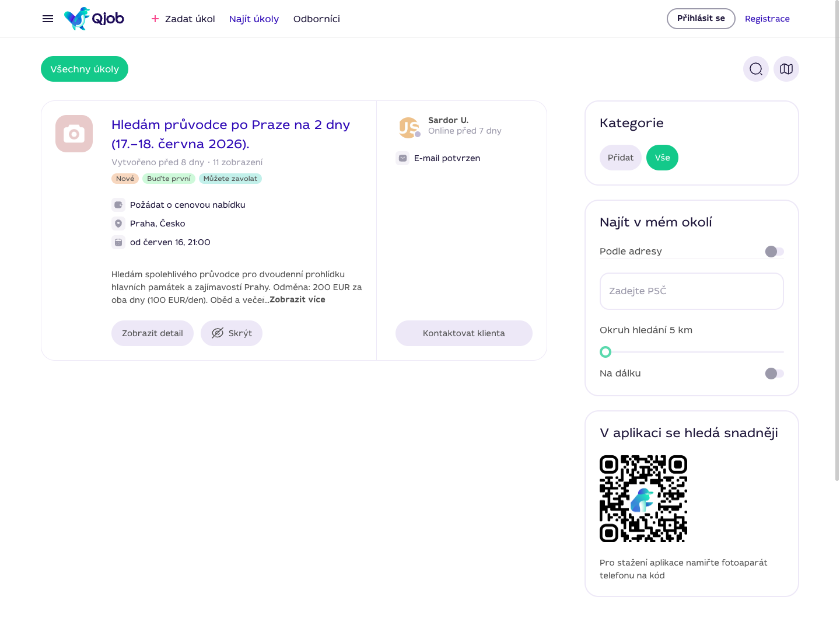The width and height of the screenshot is (840, 642).
Task: Click the Nové tag
Action: (x=125, y=179)
